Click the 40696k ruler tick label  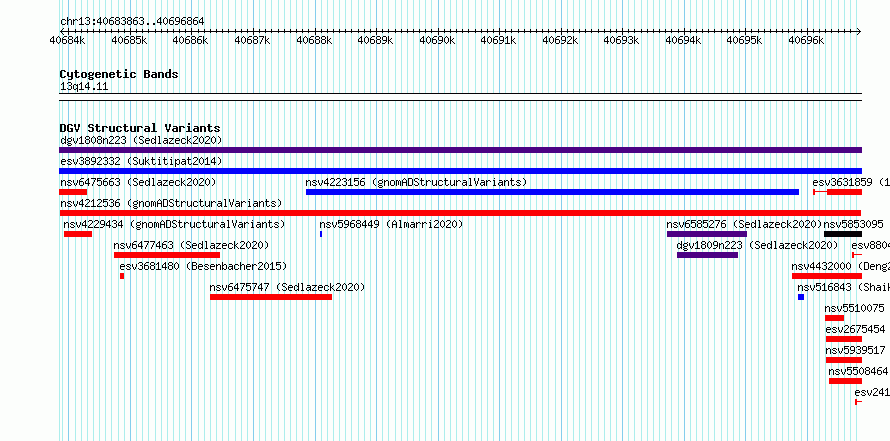coord(807,40)
